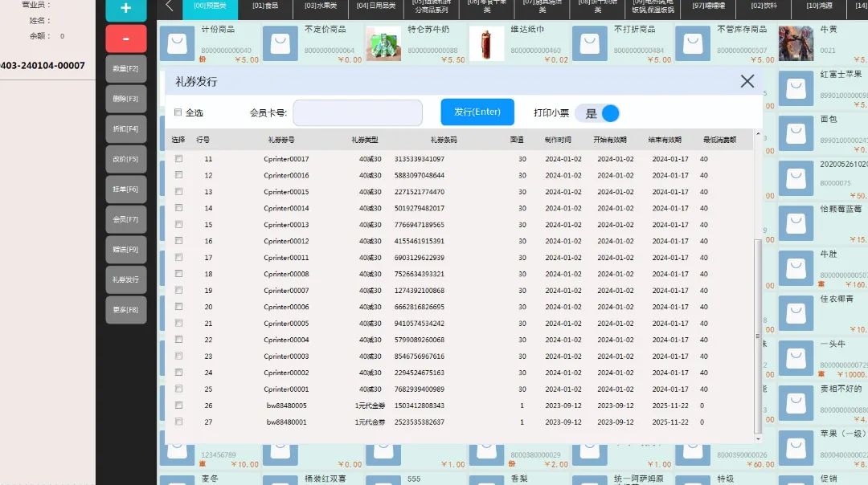Select the 不定价商品 product bag icon

[280, 43]
